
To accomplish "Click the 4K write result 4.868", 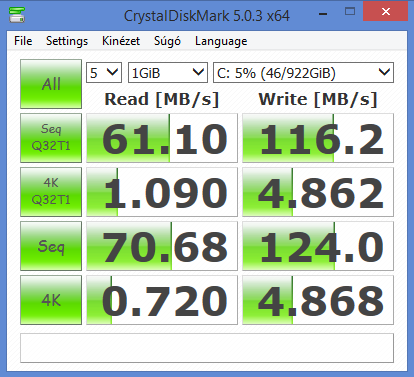I will 318,300.
